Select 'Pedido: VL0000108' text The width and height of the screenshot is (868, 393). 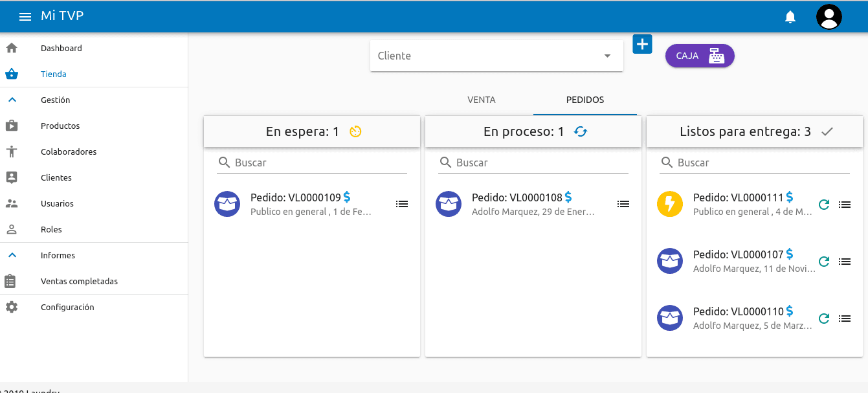517,197
